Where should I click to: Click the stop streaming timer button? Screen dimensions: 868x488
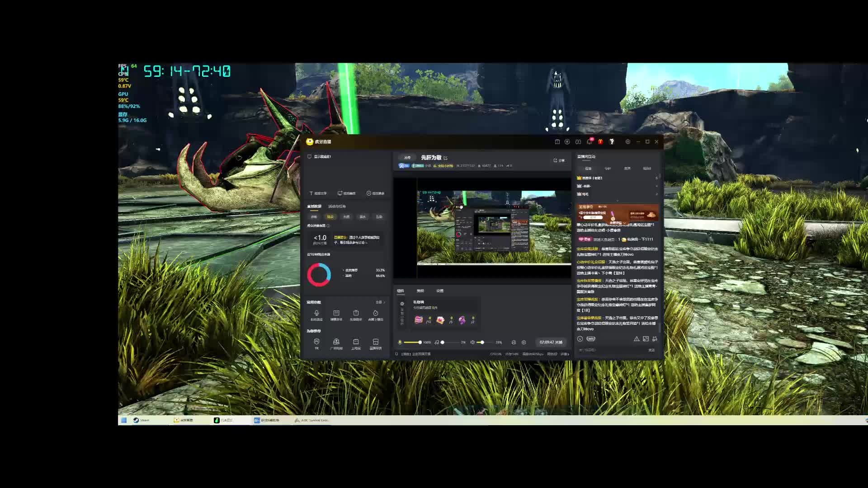pos(551,343)
